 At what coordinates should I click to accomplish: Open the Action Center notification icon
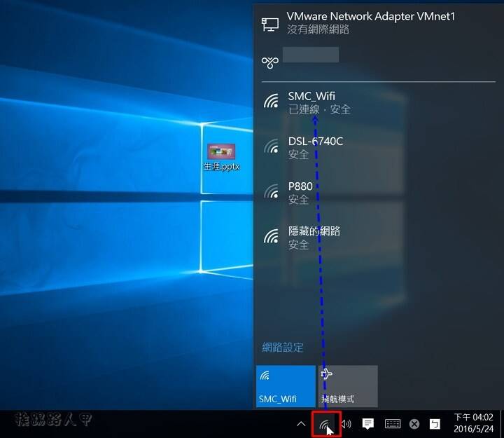[368, 424]
